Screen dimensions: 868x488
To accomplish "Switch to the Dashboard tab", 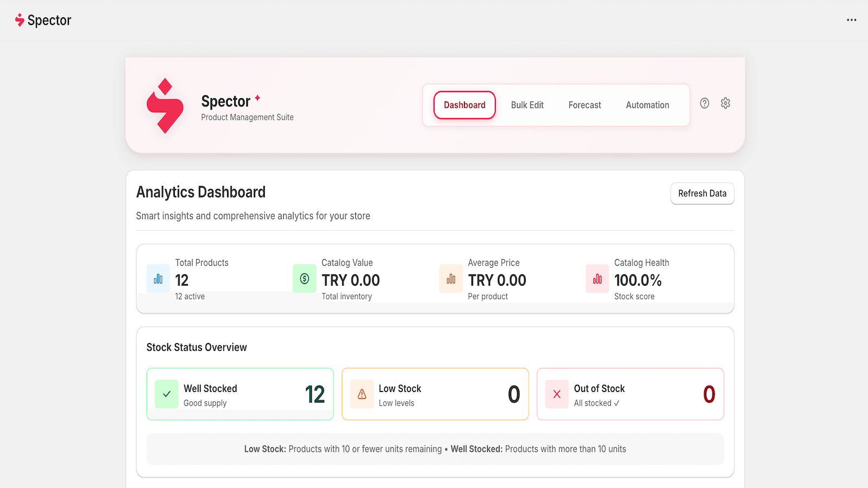I will (464, 105).
